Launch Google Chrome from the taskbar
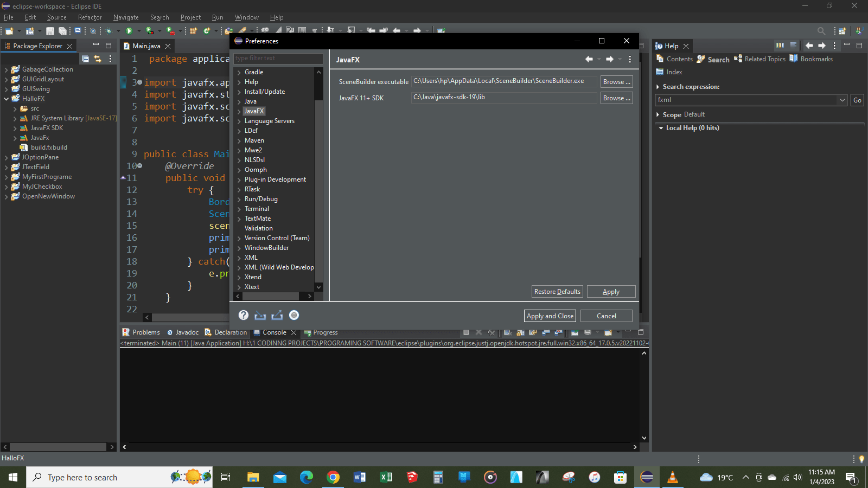The width and height of the screenshot is (868, 488). (333, 477)
